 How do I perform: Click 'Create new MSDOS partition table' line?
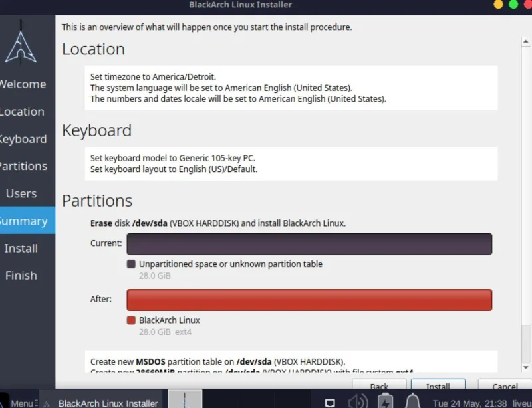coord(218,361)
